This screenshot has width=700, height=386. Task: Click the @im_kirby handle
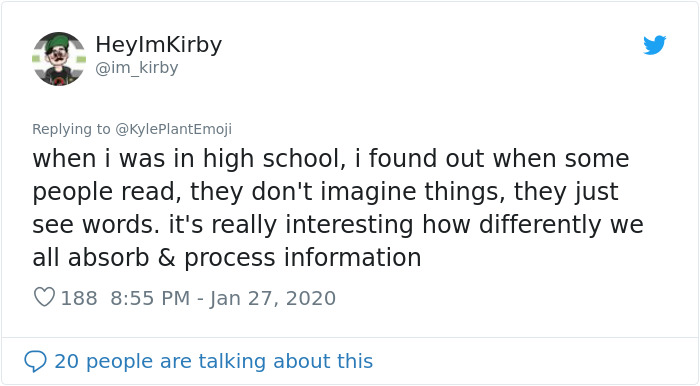pyautogui.click(x=137, y=68)
